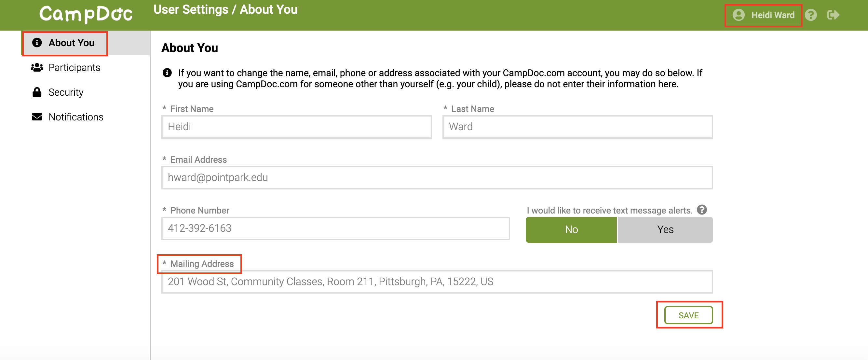Go to Security settings
The image size is (868, 360).
[x=66, y=92]
